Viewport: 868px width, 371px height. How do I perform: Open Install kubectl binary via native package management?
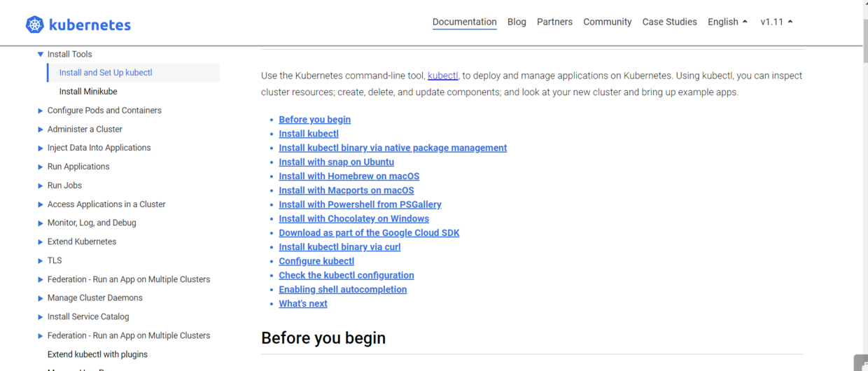tap(393, 148)
